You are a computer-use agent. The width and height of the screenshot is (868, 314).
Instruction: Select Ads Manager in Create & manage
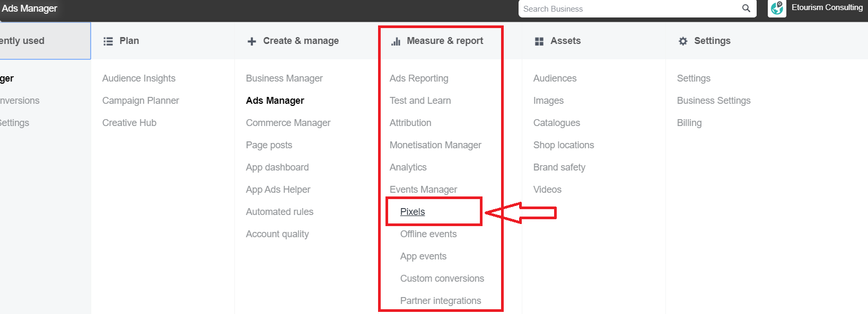click(275, 101)
